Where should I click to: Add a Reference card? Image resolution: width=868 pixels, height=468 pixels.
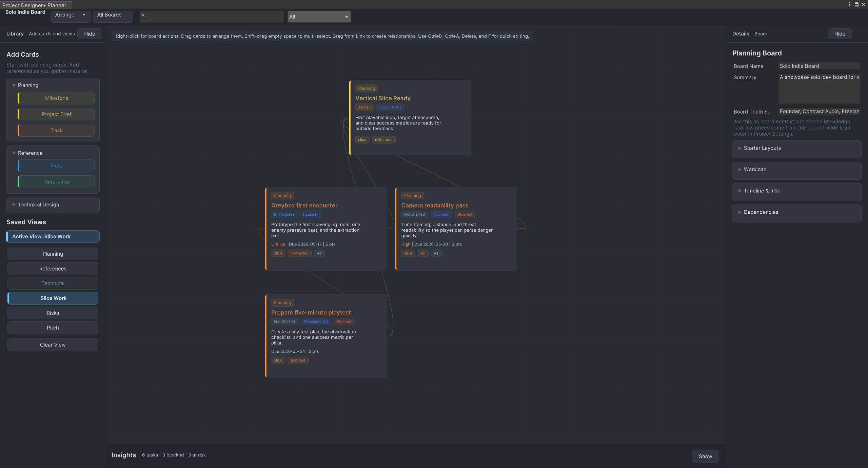pyautogui.click(x=56, y=182)
